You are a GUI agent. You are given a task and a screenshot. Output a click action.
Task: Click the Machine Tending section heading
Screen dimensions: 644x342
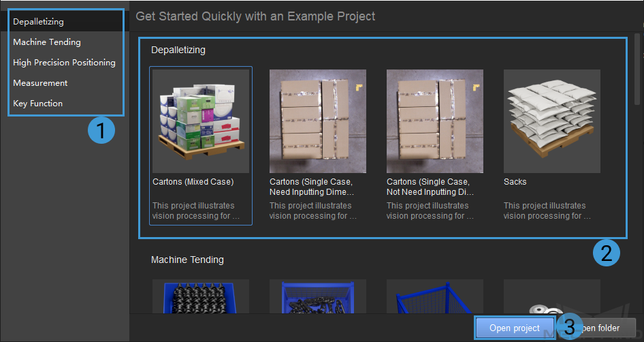pos(187,260)
